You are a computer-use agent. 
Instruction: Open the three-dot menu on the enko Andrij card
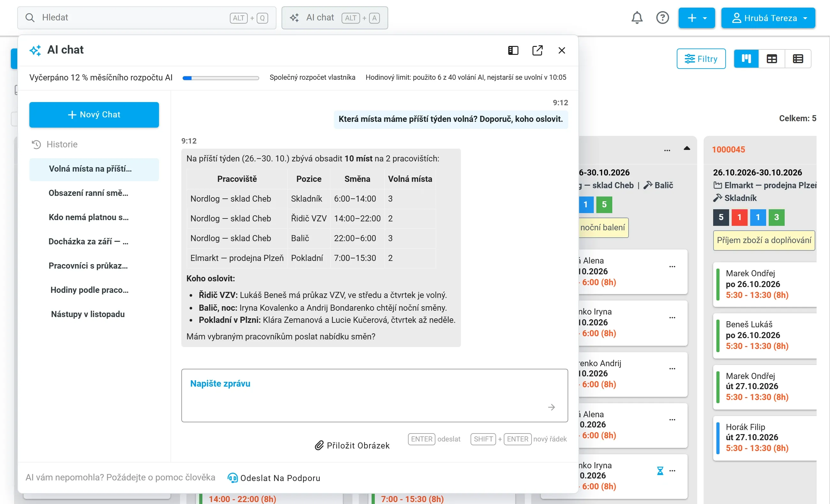pos(672,369)
